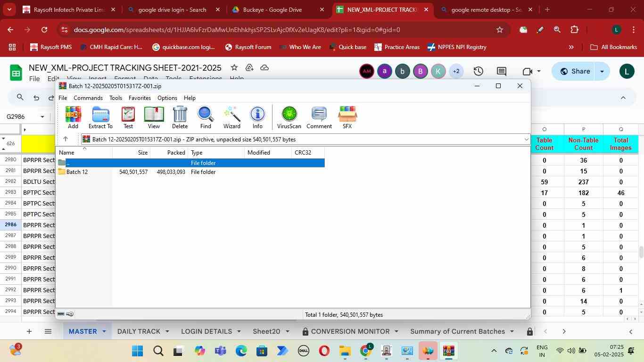
Task: Open the MASTER sheet tab dropdown arrow
Action: pos(104,332)
